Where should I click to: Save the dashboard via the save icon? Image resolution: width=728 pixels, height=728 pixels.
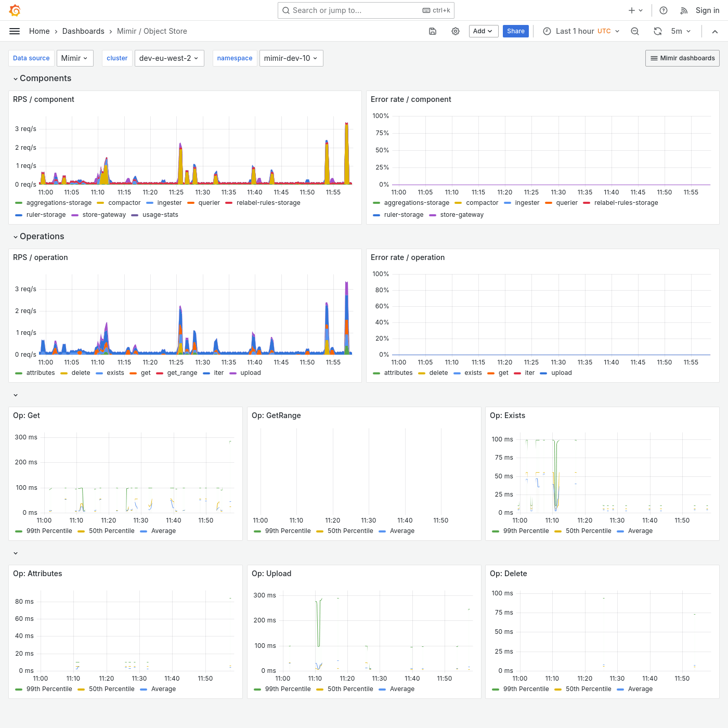[432, 31]
